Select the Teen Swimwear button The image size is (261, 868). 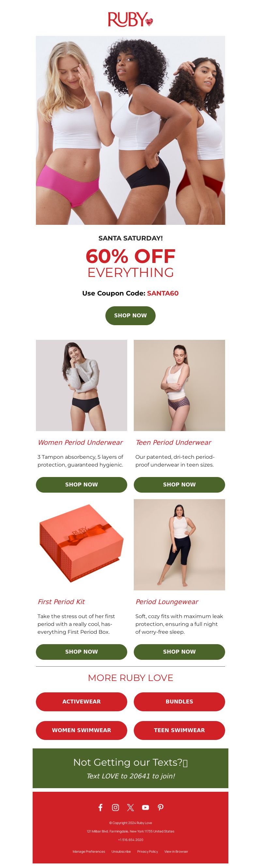pyautogui.click(x=179, y=730)
